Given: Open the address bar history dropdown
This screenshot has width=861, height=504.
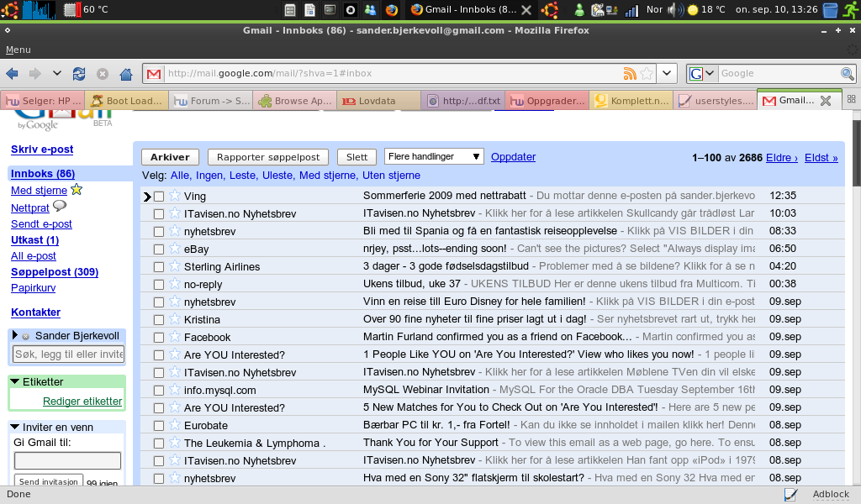Looking at the screenshot, I should pos(667,73).
